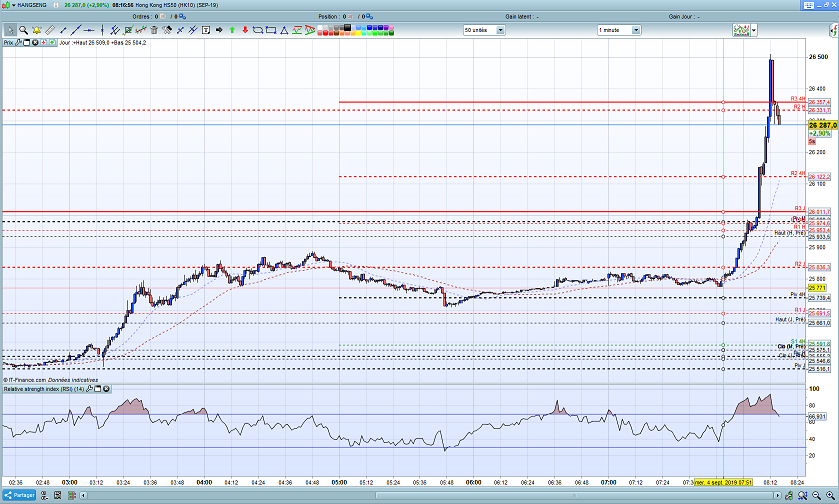Draw a horizontal line tool
Viewport: 839px width, 504px height.
click(89, 30)
